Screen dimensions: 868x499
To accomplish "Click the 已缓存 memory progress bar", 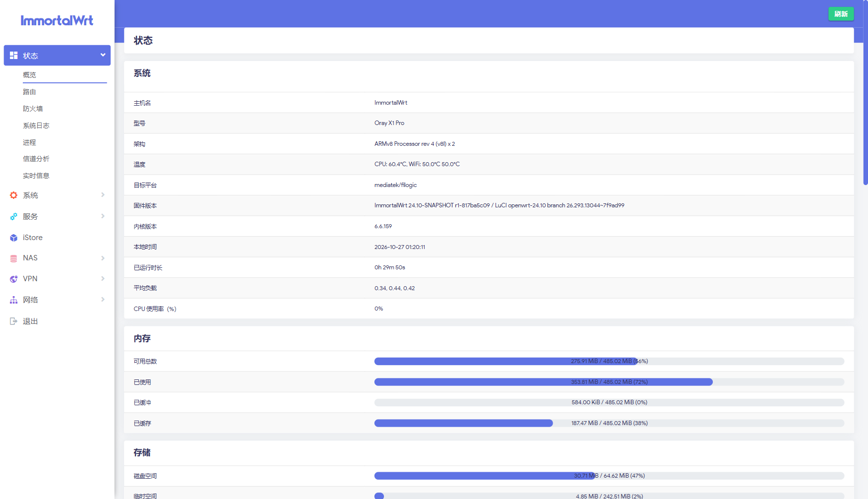I will [x=609, y=423].
